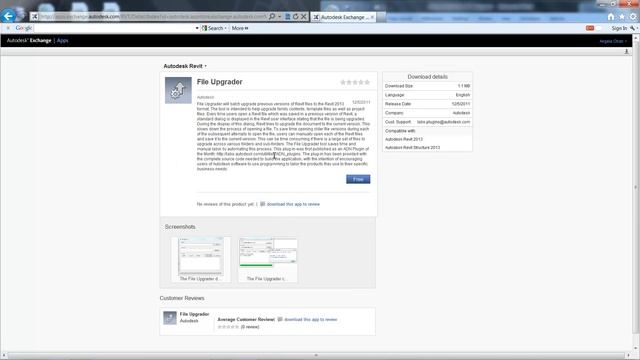Screen dimensions: 640x360
Task: Click the Google toolbar search field
Action: pos(114,28)
